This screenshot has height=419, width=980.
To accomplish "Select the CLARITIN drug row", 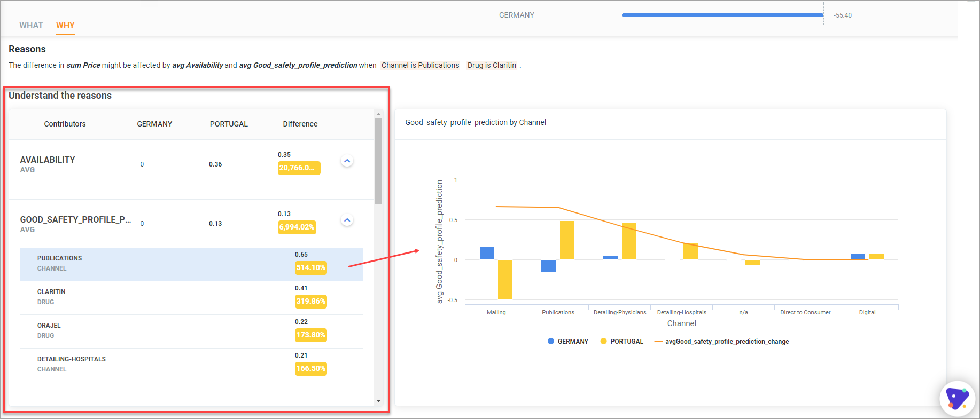I will [192, 298].
